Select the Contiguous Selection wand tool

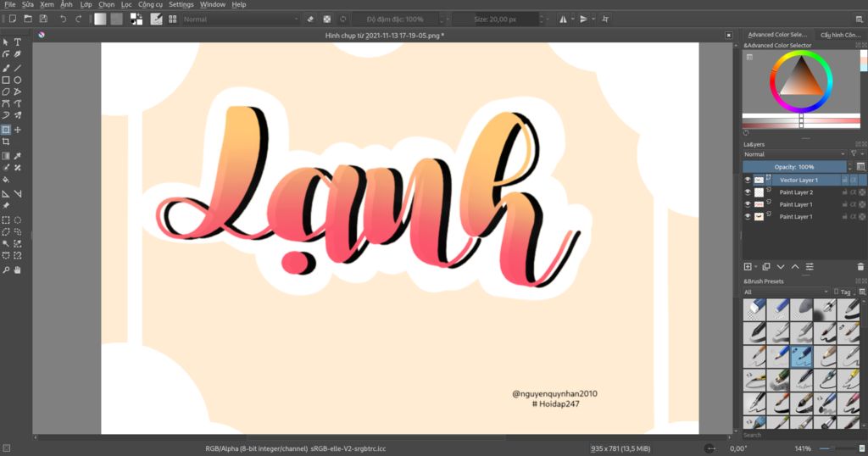tap(6, 243)
